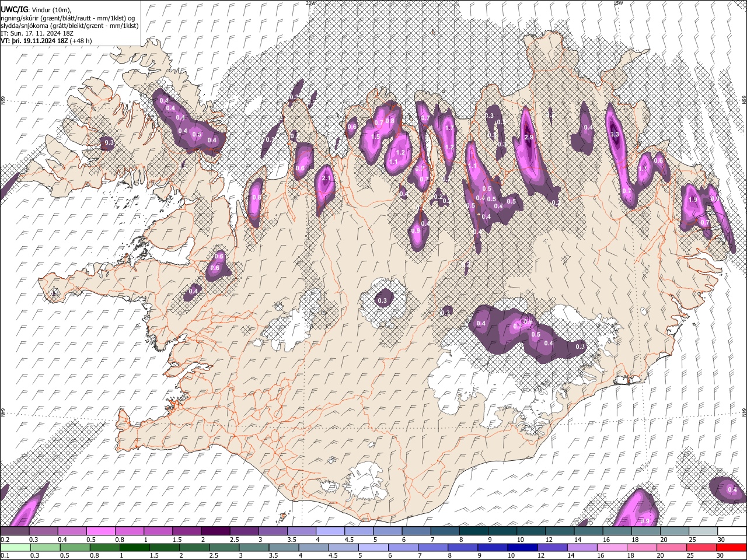
Task: Click the red swatch above bottom-row label 30
Action: [x=731, y=547]
